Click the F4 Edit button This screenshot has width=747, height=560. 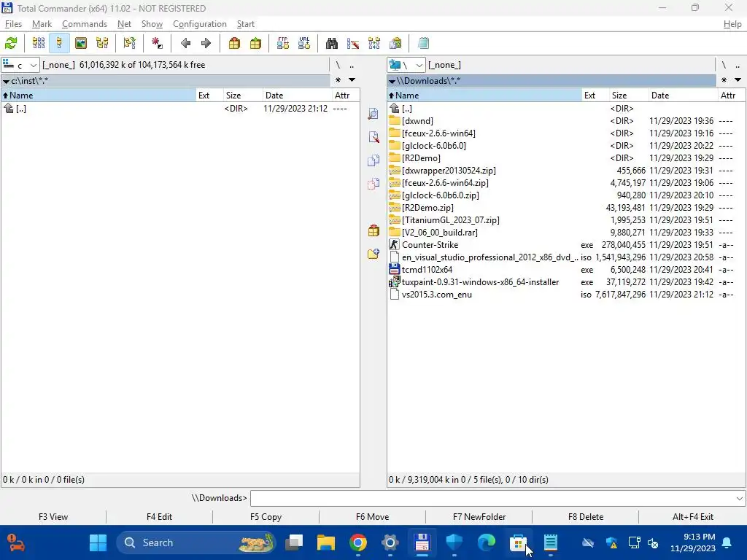159,517
